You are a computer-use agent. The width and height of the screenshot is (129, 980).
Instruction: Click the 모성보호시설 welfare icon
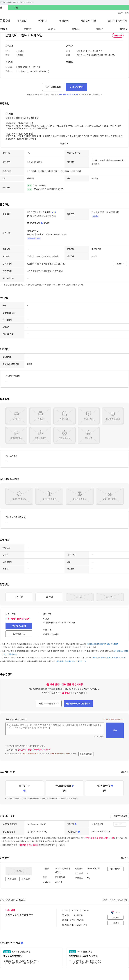pyautogui.click(x=64, y=435)
